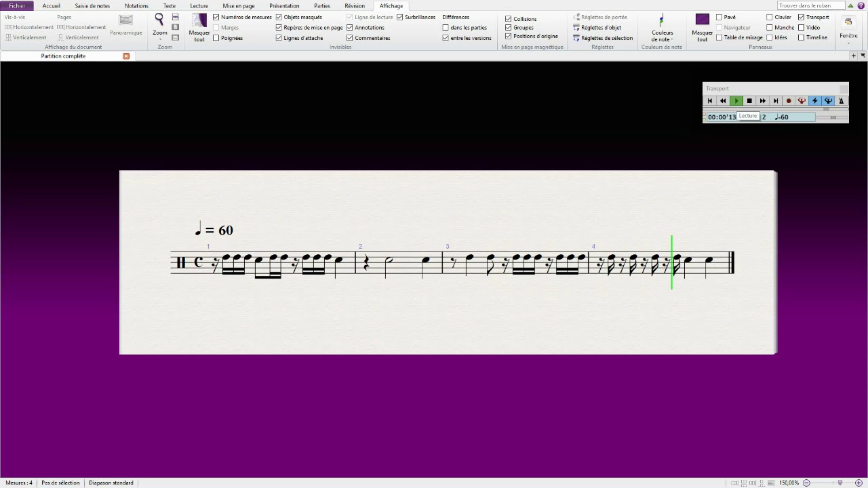The width and height of the screenshot is (868, 488).
Task: Click the Réglettes de sélection ruler icon
Action: point(576,38)
